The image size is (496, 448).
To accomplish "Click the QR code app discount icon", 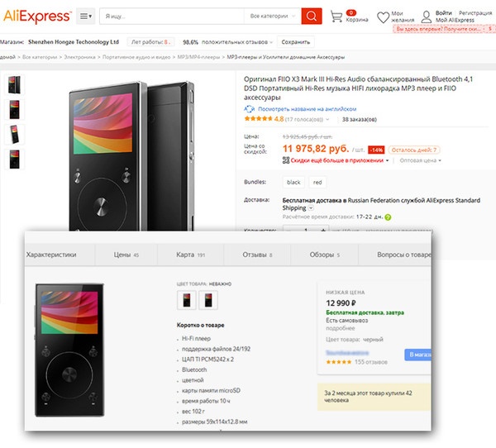I will coord(285,160).
